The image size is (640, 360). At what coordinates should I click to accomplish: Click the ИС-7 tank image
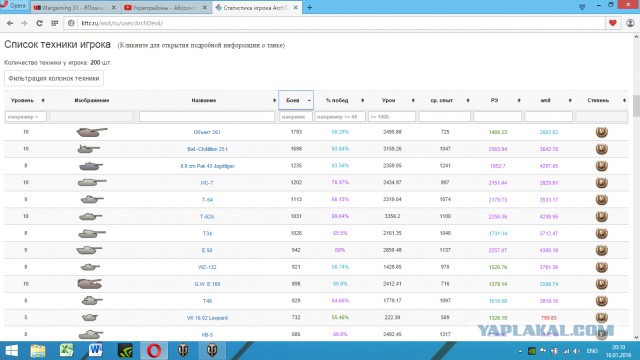tap(92, 182)
